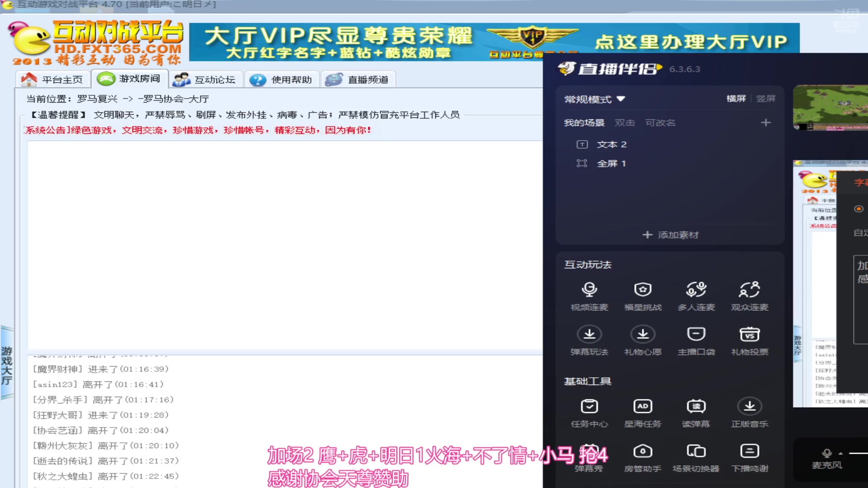Open 下播鸣谢 end-stream thanks
This screenshot has width=868, height=488.
click(x=750, y=458)
